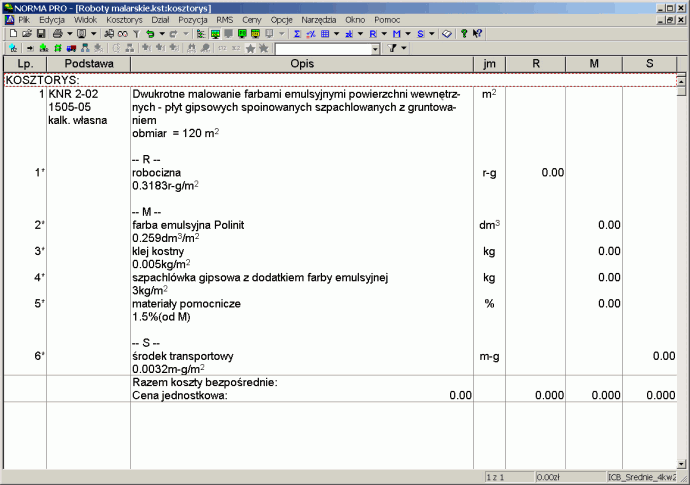This screenshot has height=485, width=690.
Task: Click the New document icon
Action: pos(12,34)
